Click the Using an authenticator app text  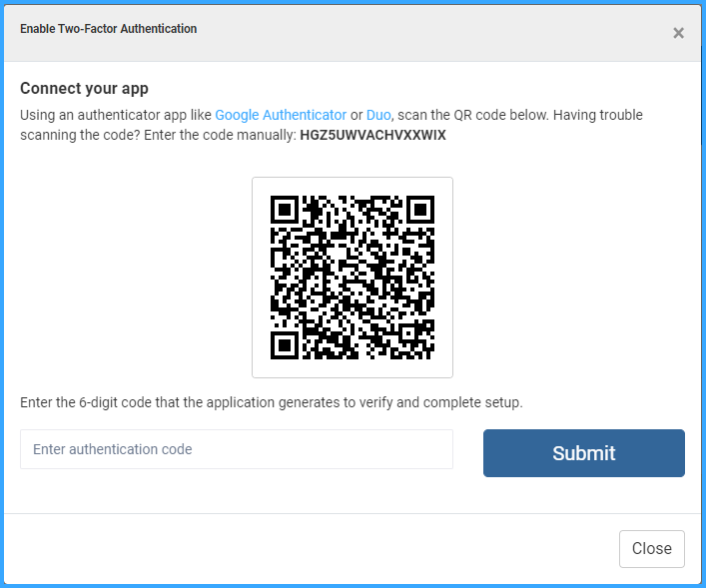click(116, 115)
